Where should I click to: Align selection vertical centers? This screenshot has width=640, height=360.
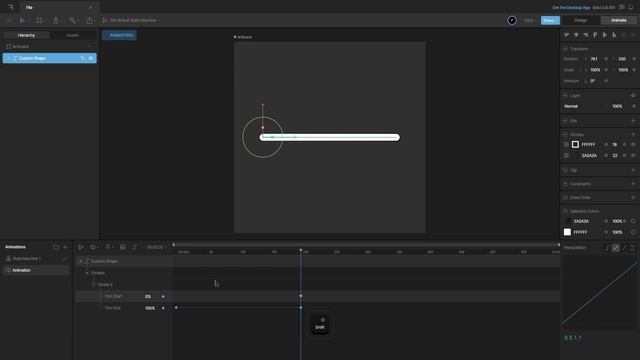click(x=604, y=35)
